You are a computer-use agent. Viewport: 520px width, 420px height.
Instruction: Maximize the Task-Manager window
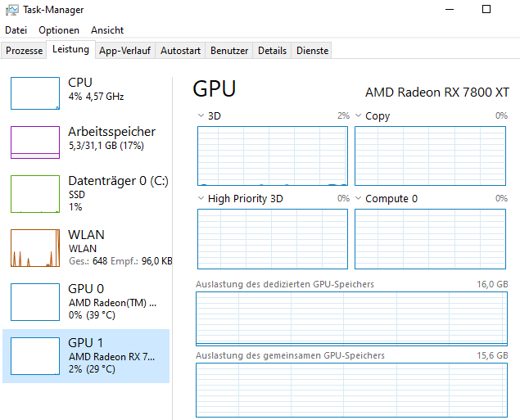[x=486, y=9]
